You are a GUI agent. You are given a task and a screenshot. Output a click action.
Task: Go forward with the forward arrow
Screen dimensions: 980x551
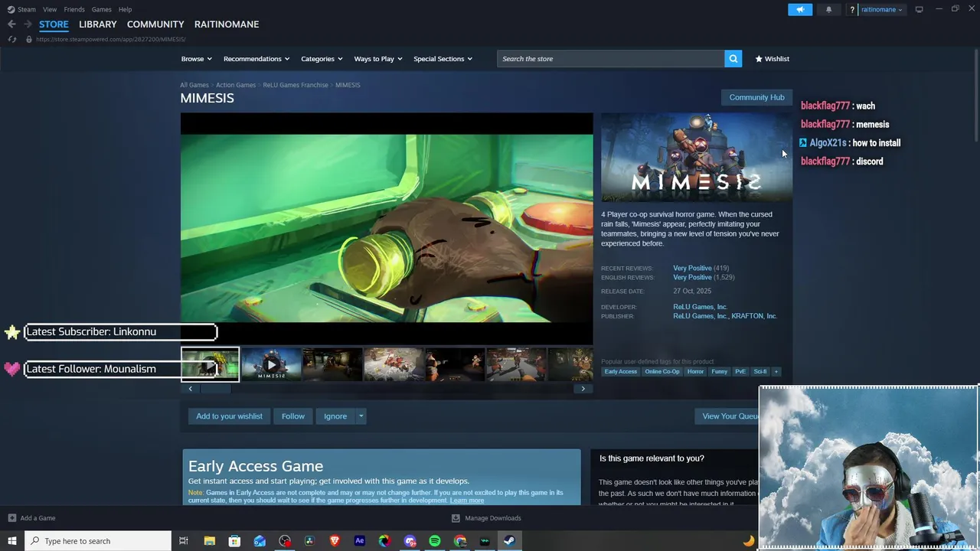[28, 24]
